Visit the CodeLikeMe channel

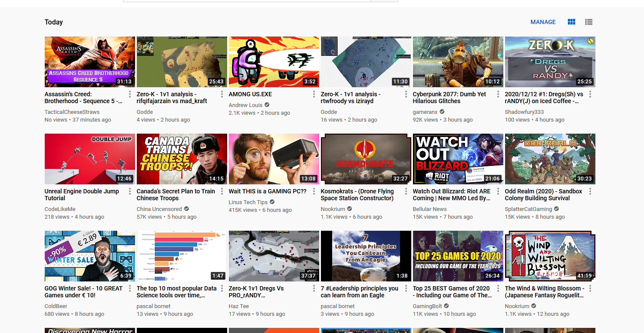click(60, 209)
